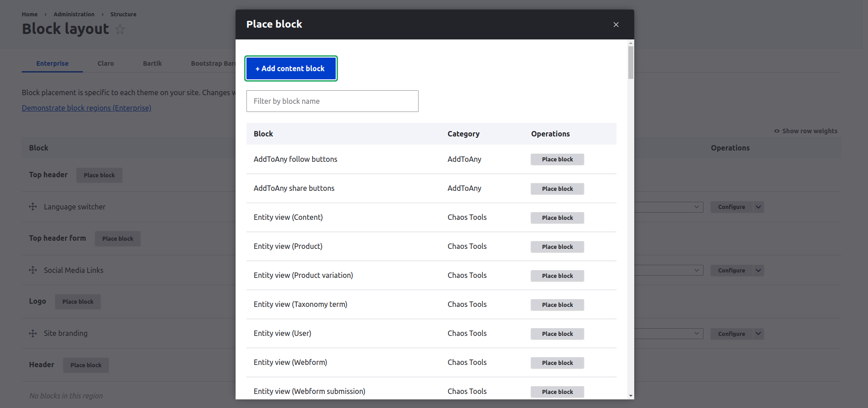Place the Entity view (User) block

coord(557,334)
